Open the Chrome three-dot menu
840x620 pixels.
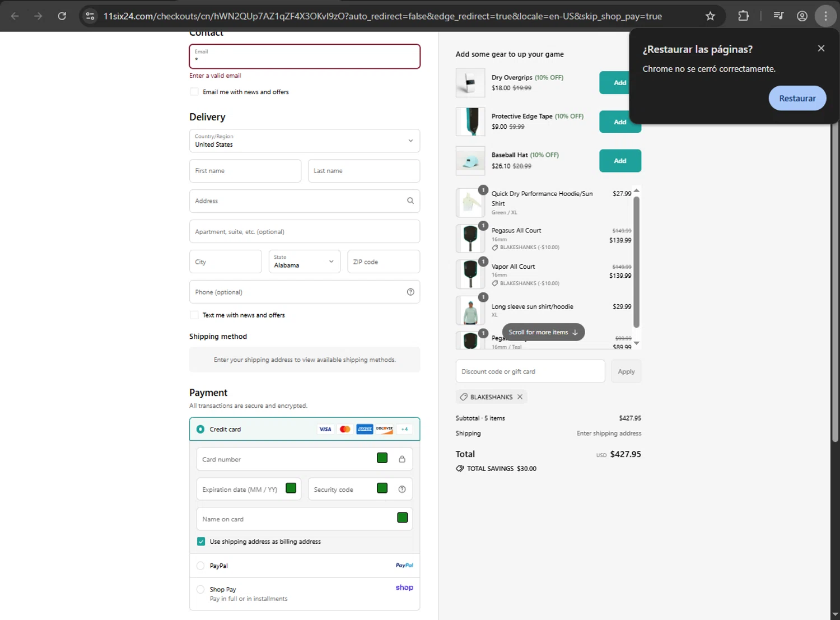pos(825,16)
